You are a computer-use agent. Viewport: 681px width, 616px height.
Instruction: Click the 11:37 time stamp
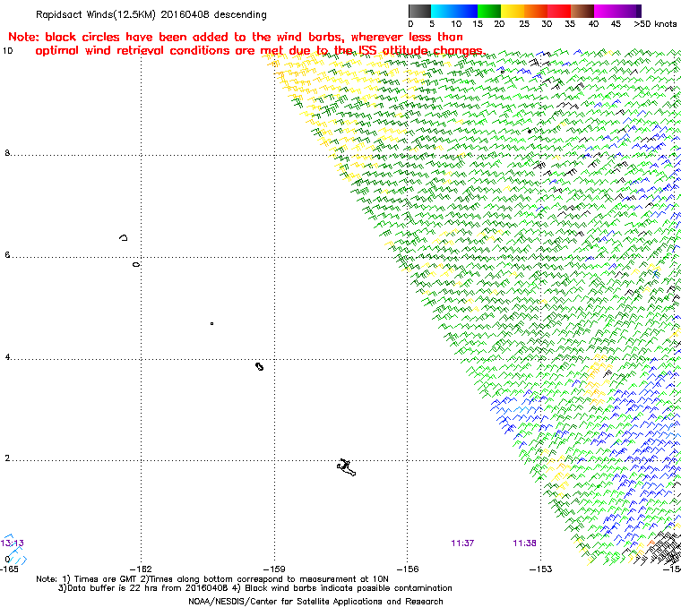click(x=462, y=543)
